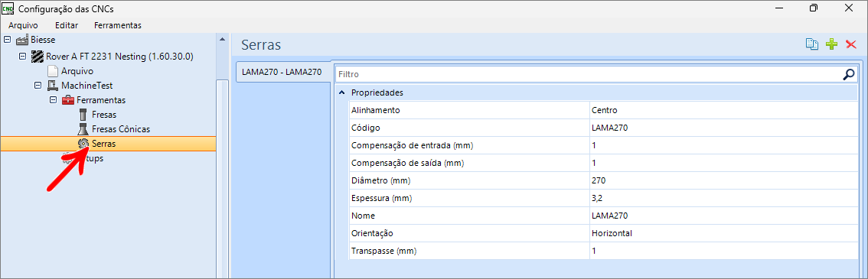Select Rover A FT 2231 Nesting item
Screen dimensions: 868x279
119,56
